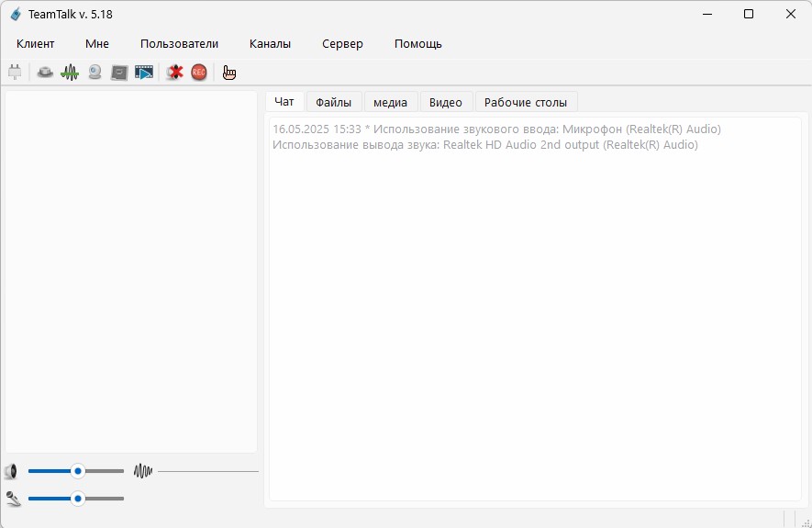
Task: Adjust the speaker volume slider handle
Action: (78, 471)
